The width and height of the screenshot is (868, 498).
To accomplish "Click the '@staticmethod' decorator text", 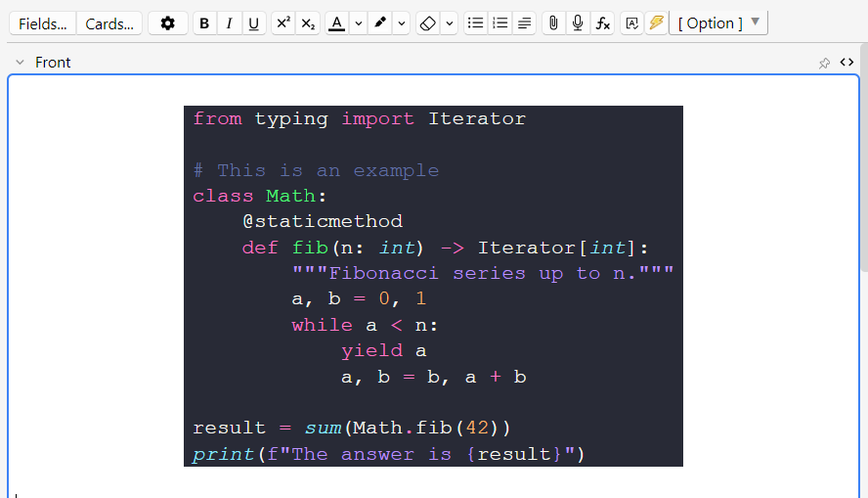I will tap(323, 221).
